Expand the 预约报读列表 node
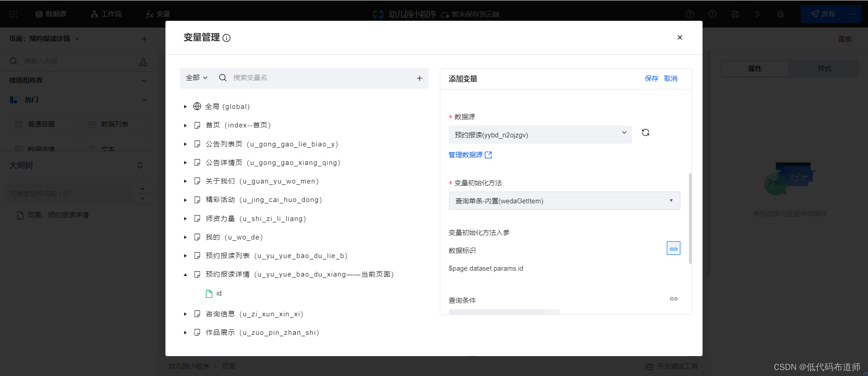 click(x=185, y=256)
